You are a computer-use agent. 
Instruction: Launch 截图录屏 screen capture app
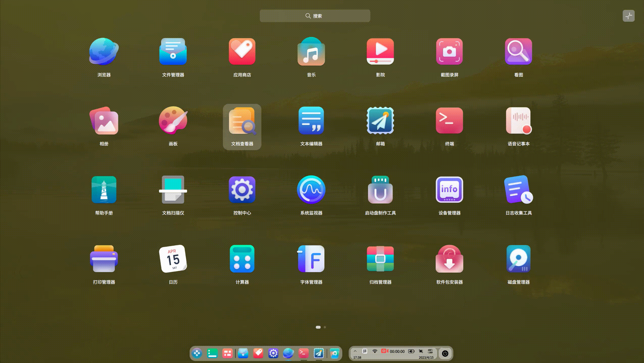pos(449,51)
